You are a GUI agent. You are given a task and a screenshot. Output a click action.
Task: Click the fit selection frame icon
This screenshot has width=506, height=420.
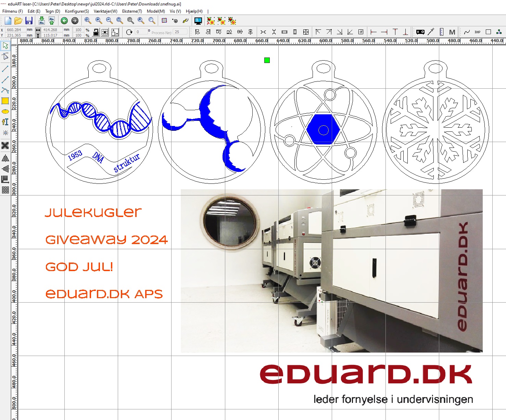[x=115, y=32]
